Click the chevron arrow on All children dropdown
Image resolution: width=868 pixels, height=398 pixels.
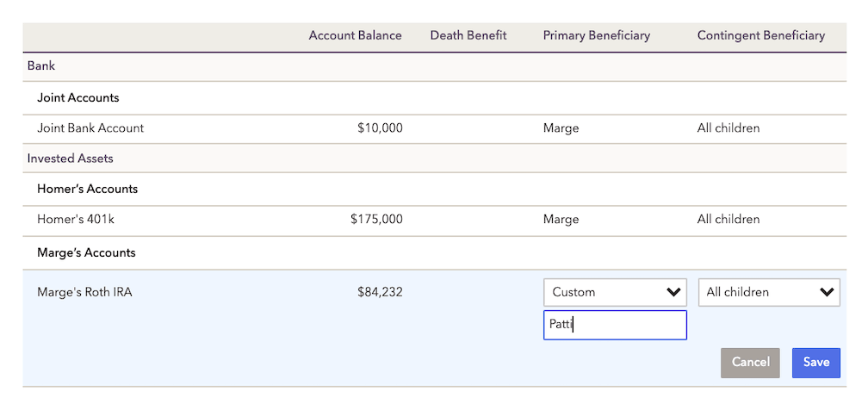click(x=827, y=292)
